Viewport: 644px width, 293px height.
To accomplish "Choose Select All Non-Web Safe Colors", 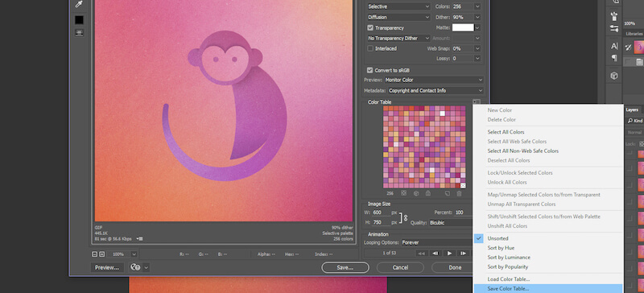I will pyautogui.click(x=522, y=151).
